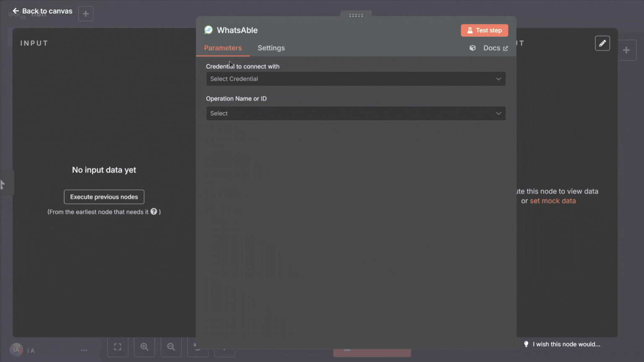This screenshot has height=362, width=644.
Task: Switch to the Parameters tab
Action: pyautogui.click(x=223, y=48)
